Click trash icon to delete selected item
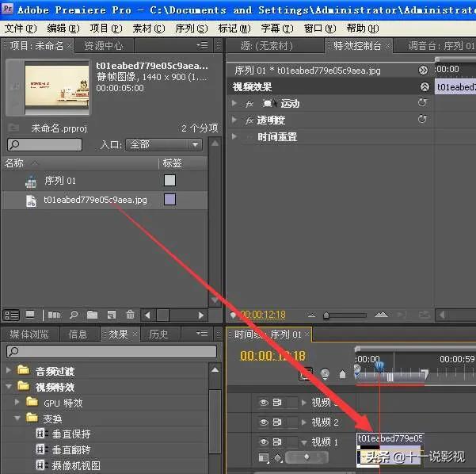This screenshot has width=476, height=474. 130,315
